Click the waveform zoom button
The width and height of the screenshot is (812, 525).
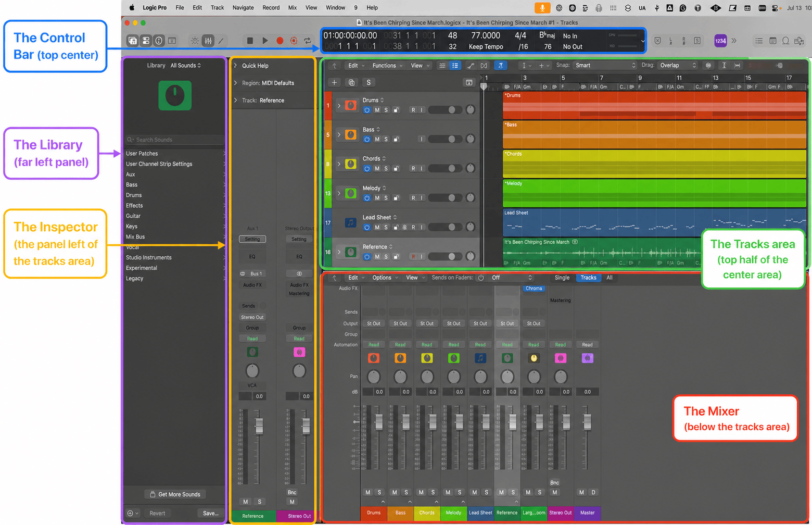click(708, 66)
